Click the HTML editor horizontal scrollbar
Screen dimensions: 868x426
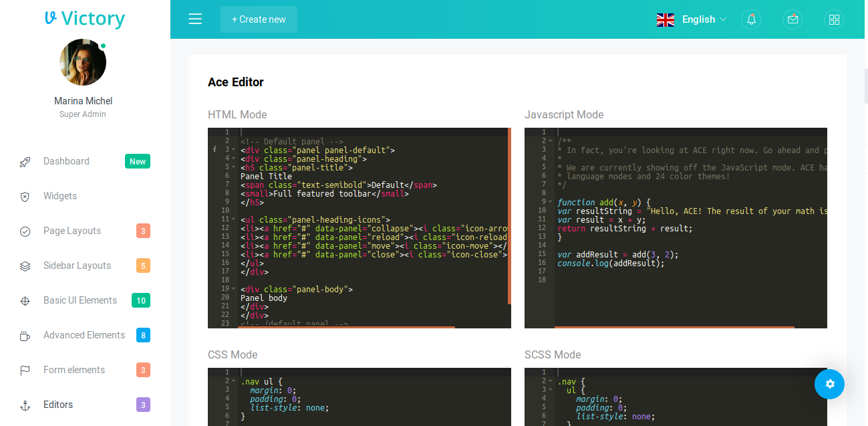point(346,327)
